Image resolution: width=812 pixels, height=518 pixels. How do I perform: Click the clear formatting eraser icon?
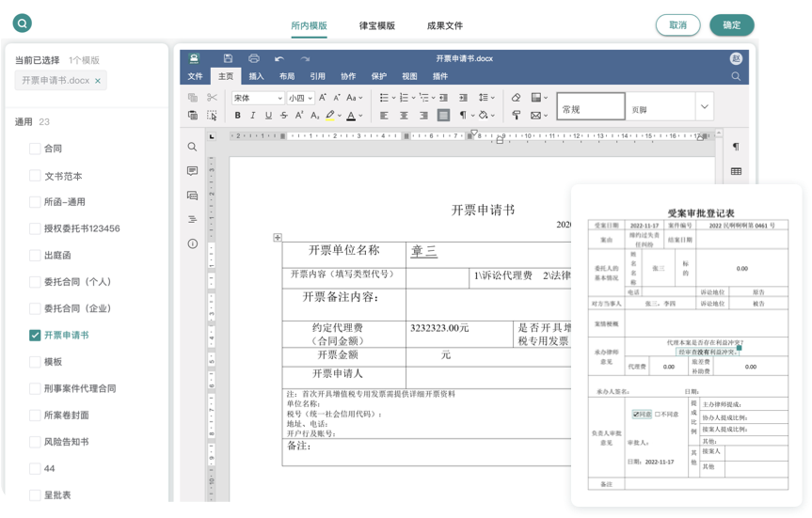click(x=516, y=98)
